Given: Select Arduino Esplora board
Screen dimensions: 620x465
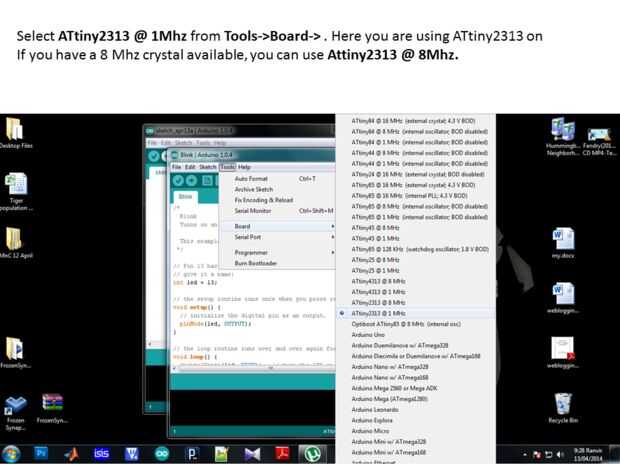Looking at the screenshot, I should point(415,420).
